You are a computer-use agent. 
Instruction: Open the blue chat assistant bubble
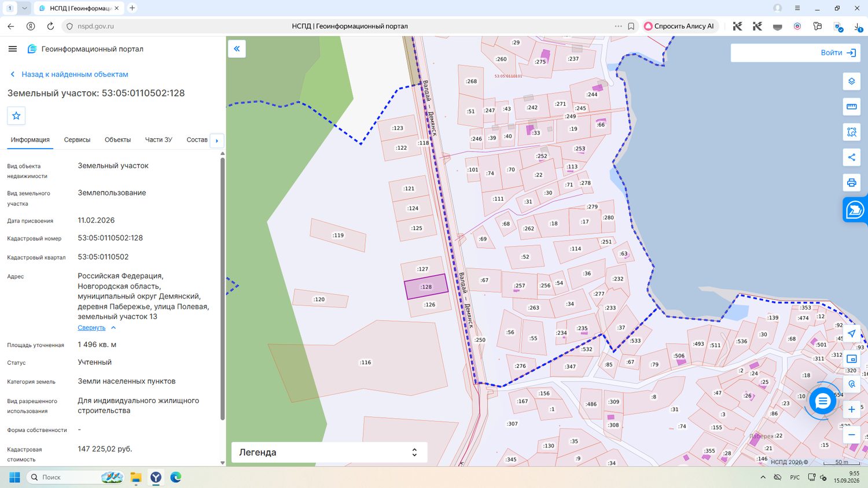[x=822, y=401]
